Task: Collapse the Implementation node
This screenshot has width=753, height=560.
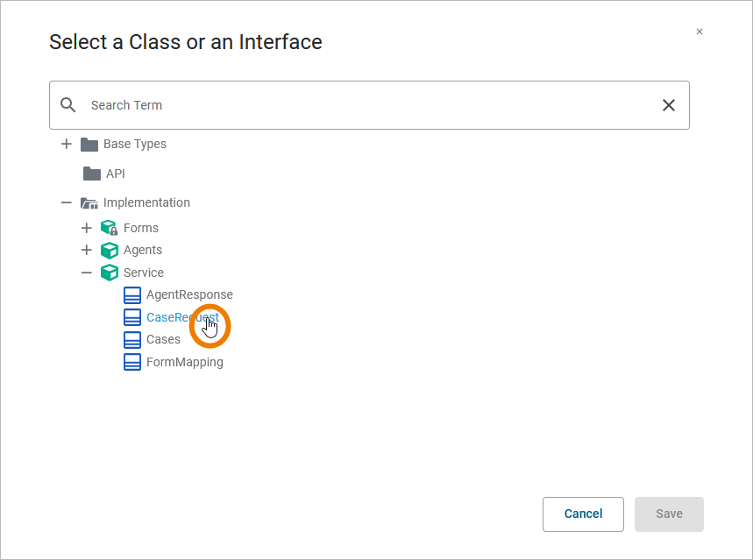Action: 67,202
